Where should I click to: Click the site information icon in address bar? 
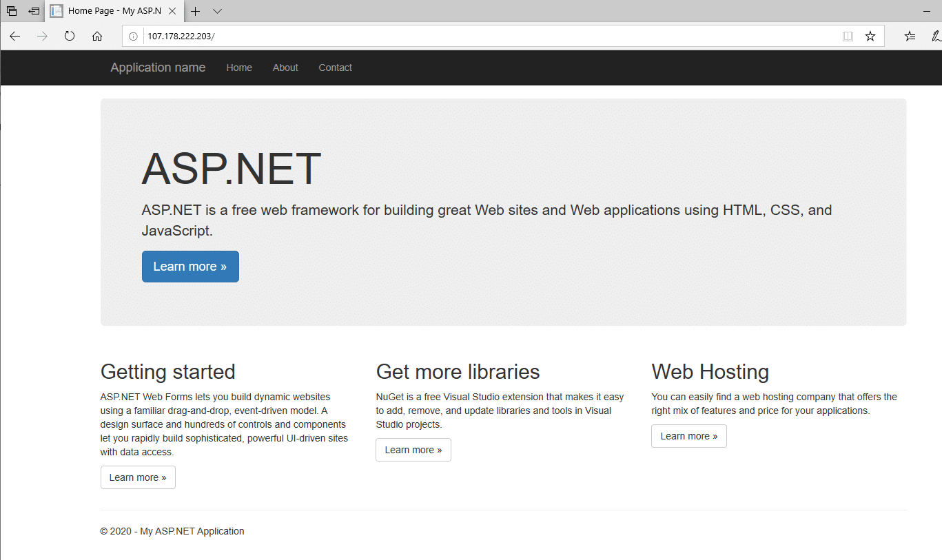point(134,37)
